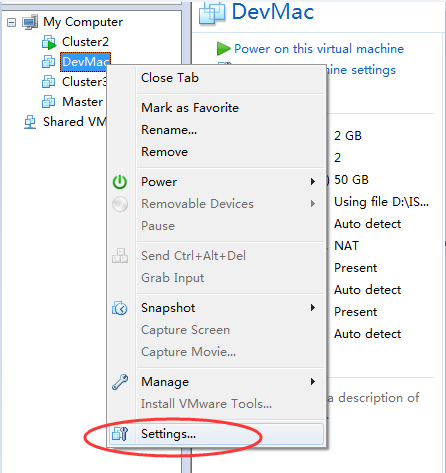Click the My Computer monitor icon

[30, 22]
